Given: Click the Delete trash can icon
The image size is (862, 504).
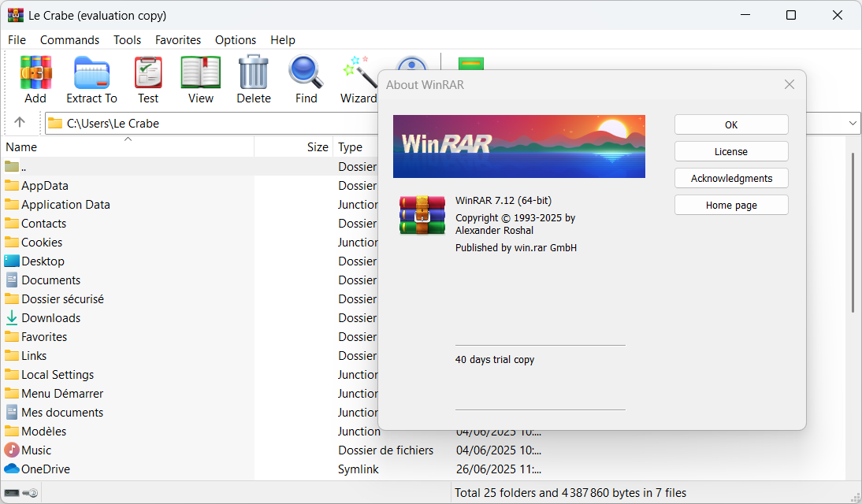Looking at the screenshot, I should [x=254, y=72].
